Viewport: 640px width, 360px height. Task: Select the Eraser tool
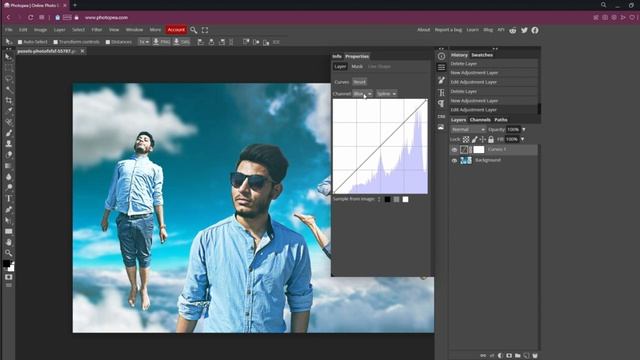pos(9,155)
